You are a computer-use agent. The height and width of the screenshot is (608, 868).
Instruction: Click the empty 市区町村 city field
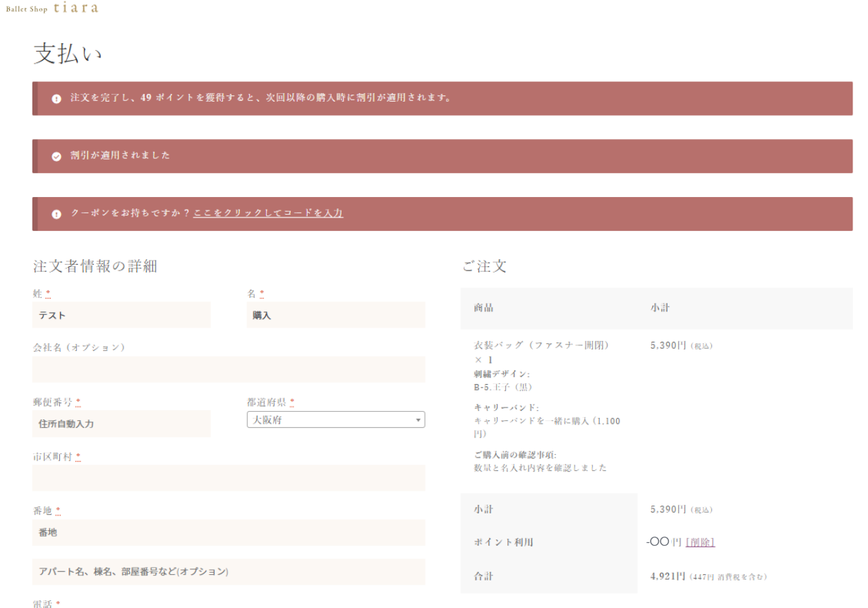(x=228, y=478)
